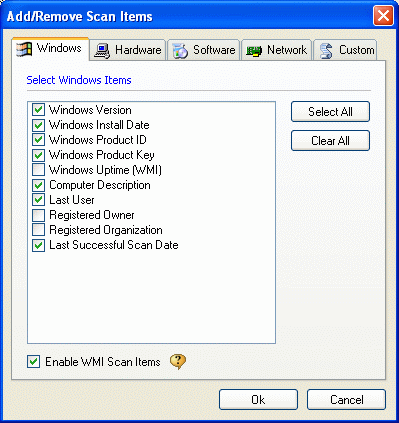This screenshot has height=423, width=399.
Task: Click the 'Enable WMI Scan Items' label text
Action: click(103, 362)
